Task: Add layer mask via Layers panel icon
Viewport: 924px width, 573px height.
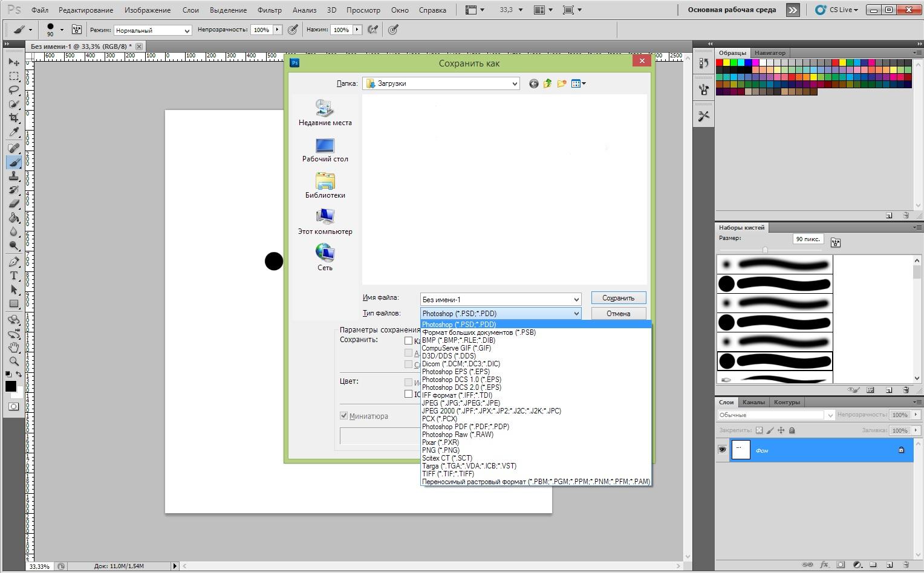Action: (x=841, y=565)
